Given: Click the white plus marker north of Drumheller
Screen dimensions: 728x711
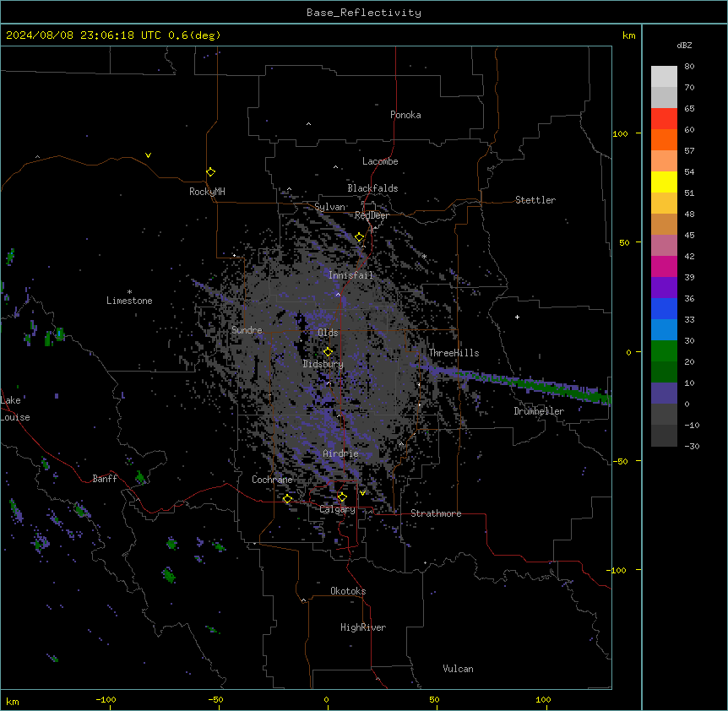Looking at the screenshot, I should [x=517, y=317].
